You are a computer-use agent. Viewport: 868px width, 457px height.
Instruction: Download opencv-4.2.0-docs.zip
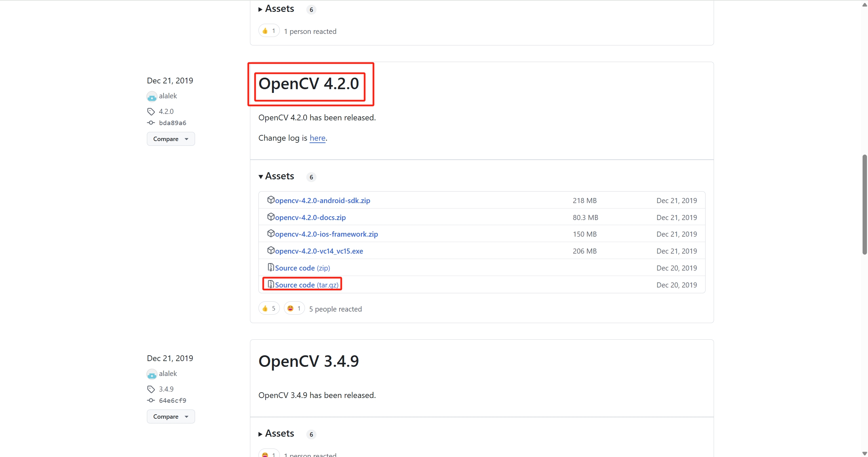(310, 218)
